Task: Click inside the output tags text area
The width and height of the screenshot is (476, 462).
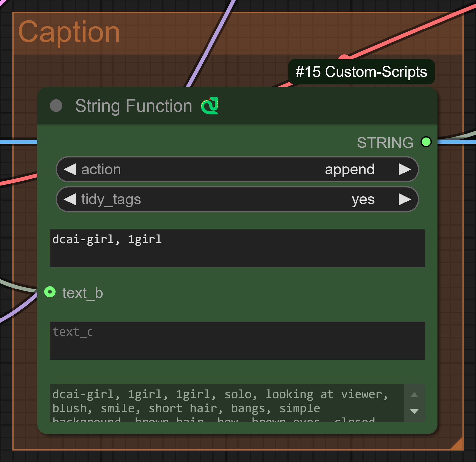Action: tap(227, 403)
